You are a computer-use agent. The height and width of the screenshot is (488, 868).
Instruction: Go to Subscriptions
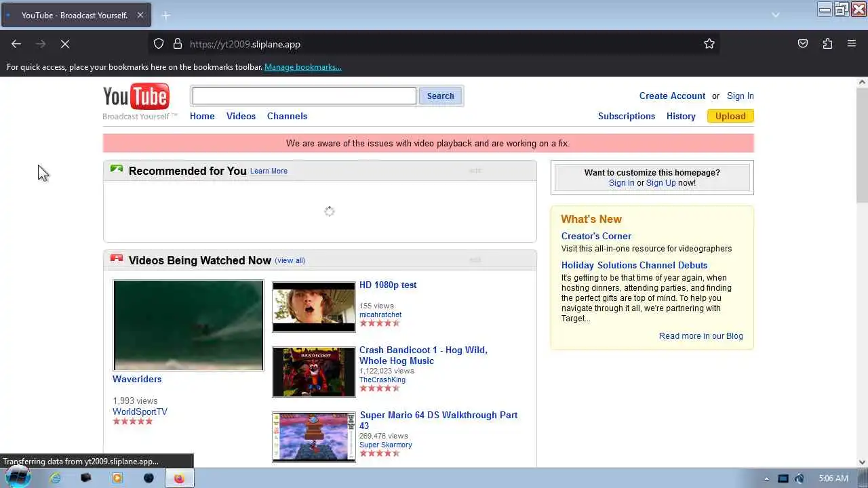[x=627, y=116]
